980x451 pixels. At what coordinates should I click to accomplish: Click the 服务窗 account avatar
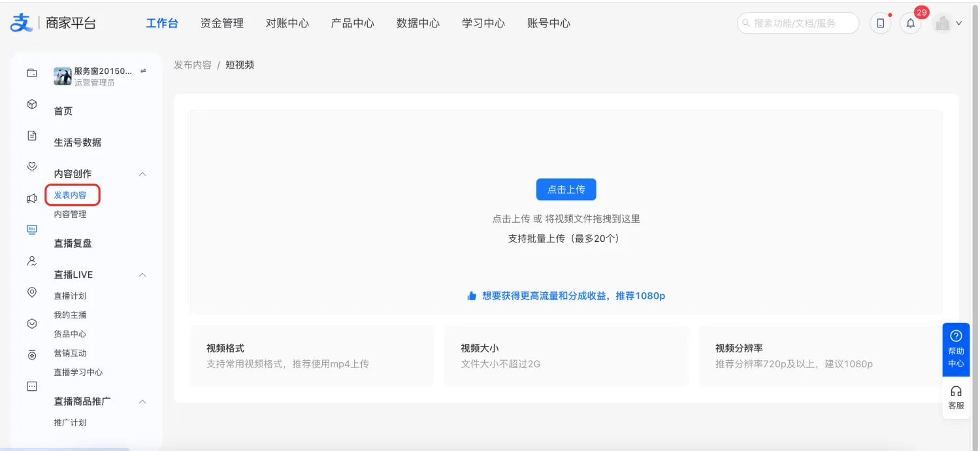(x=63, y=76)
